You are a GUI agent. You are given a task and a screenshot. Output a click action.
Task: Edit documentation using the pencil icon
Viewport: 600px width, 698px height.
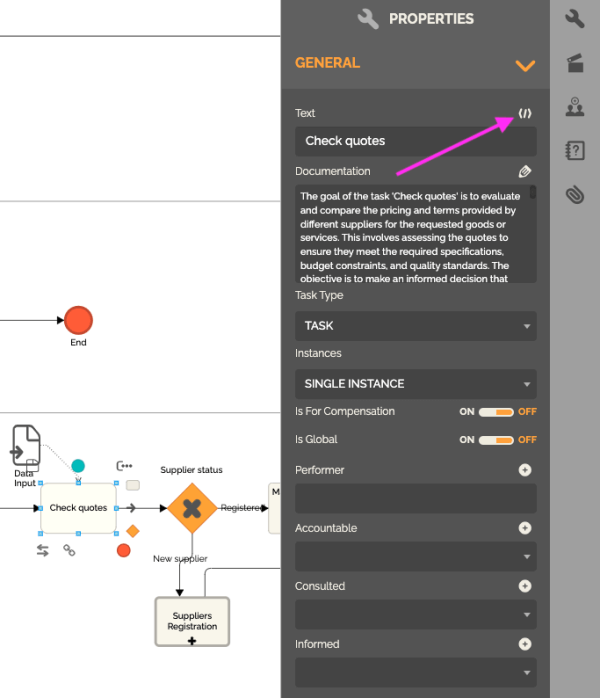coord(525,172)
